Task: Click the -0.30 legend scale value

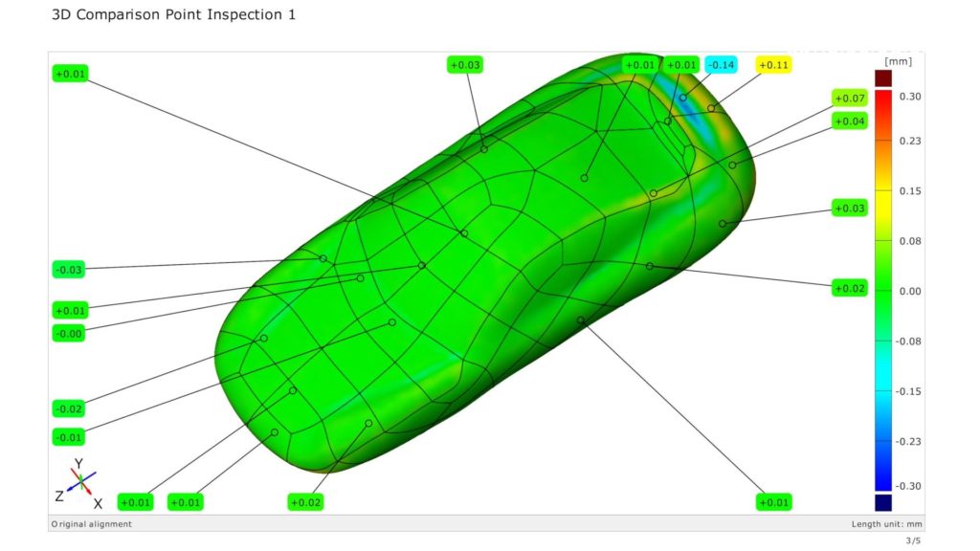Action: [x=908, y=486]
